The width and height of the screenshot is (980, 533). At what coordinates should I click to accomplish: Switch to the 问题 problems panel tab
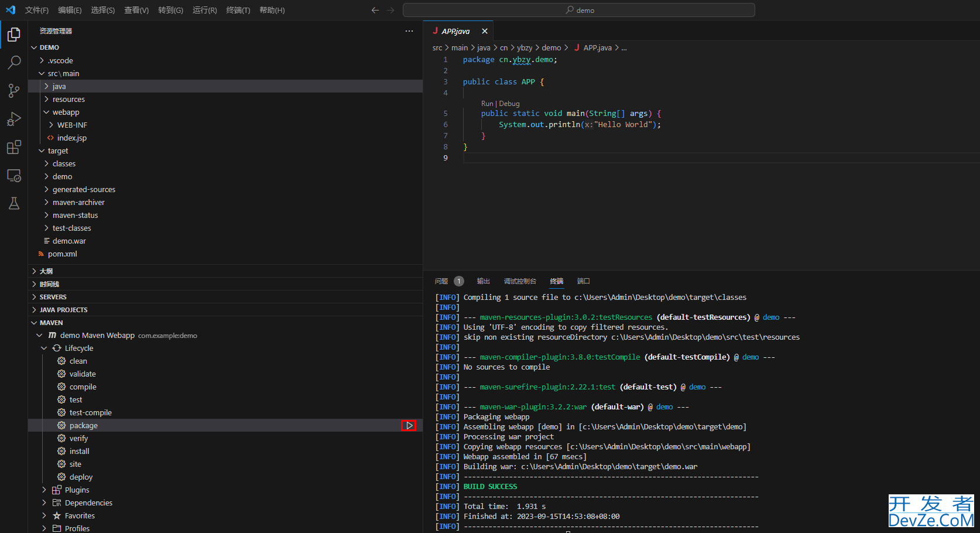coord(441,281)
